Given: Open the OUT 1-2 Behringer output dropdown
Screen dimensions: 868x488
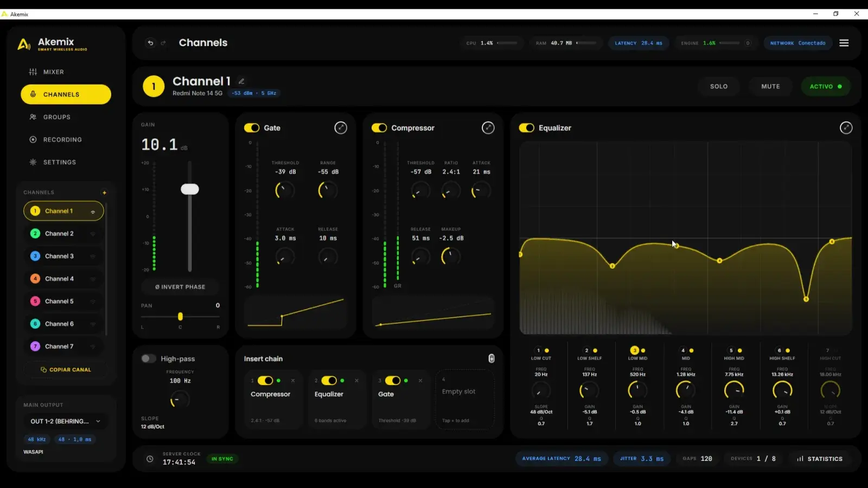Looking at the screenshot, I should 65,421.
